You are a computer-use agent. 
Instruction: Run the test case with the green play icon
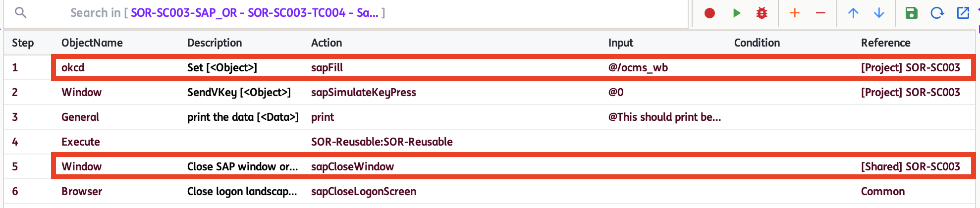[x=737, y=13]
